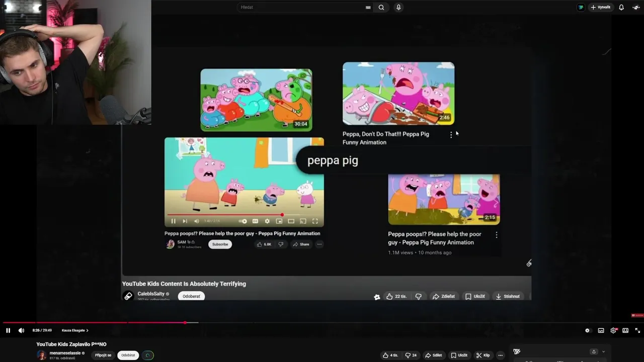644x362 pixels.
Task: Mute the main player's volume speaker icon
Action: click(21, 330)
